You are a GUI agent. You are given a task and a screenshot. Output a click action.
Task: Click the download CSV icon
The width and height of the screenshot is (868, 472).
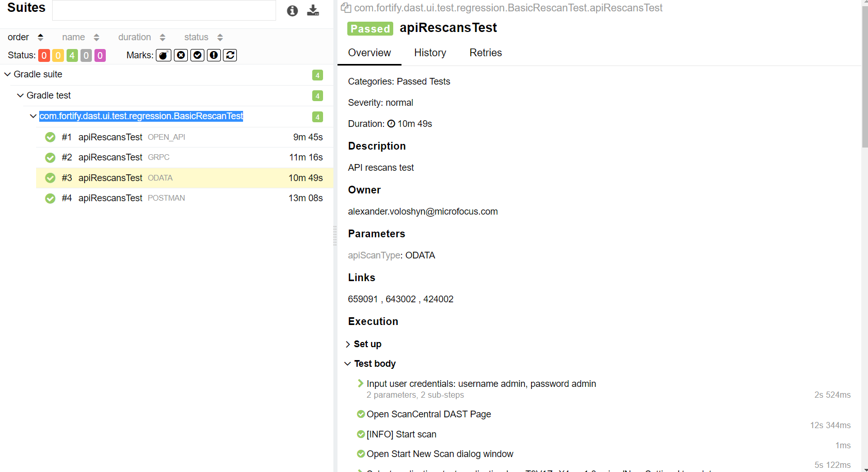point(313,10)
